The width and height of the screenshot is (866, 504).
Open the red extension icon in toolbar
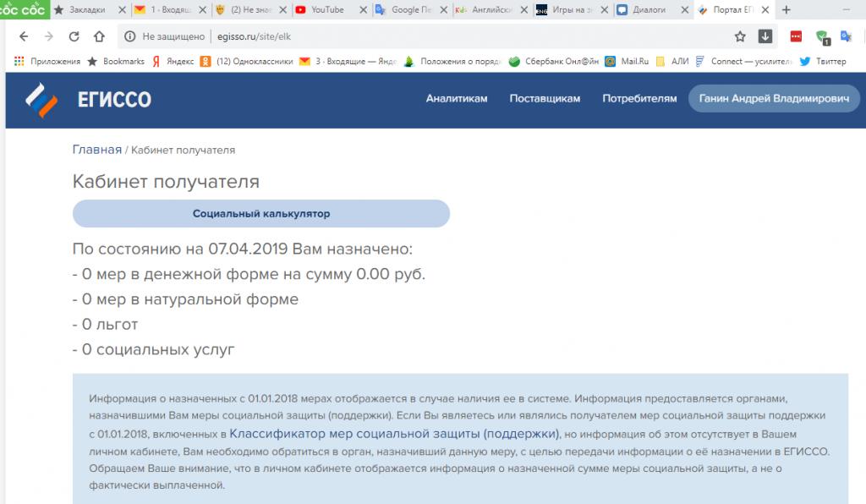(796, 36)
